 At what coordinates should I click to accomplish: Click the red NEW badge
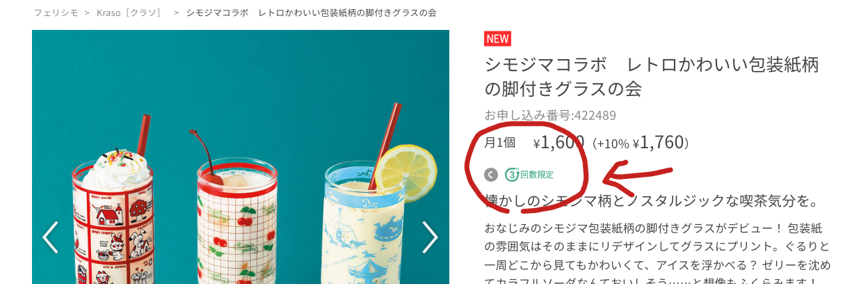[497, 39]
